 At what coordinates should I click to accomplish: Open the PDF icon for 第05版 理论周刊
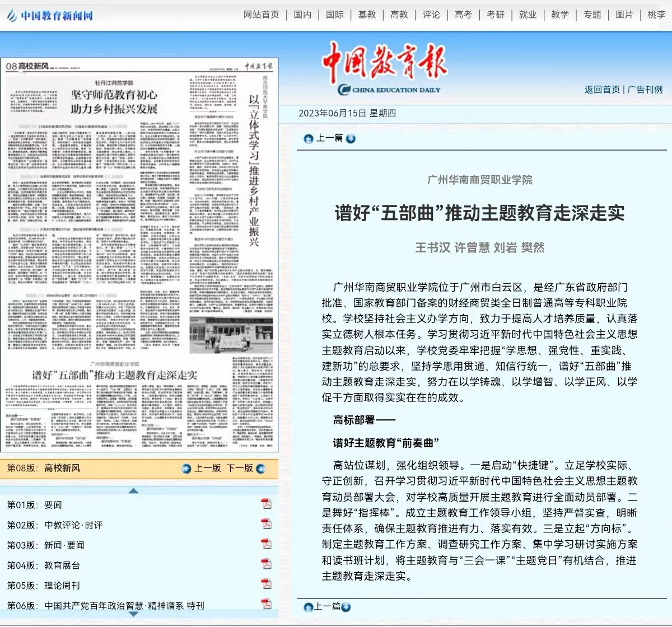coord(266,584)
